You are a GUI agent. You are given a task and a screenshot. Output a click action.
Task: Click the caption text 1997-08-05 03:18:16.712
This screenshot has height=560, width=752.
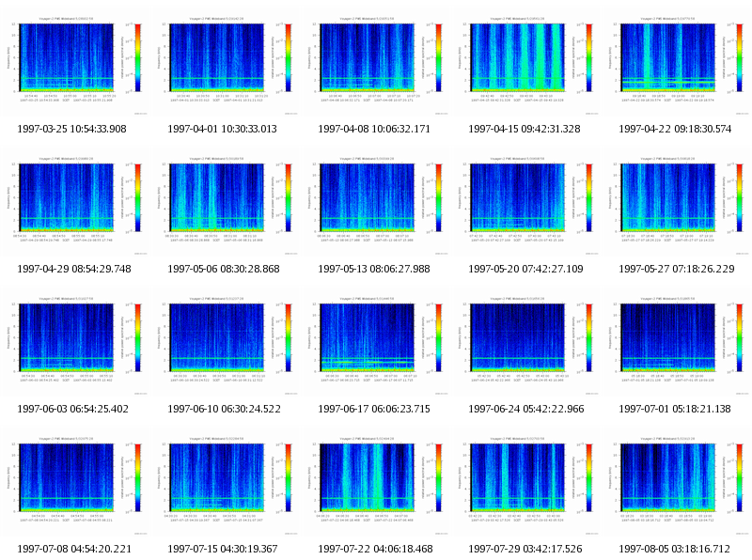pyautogui.click(x=674, y=549)
